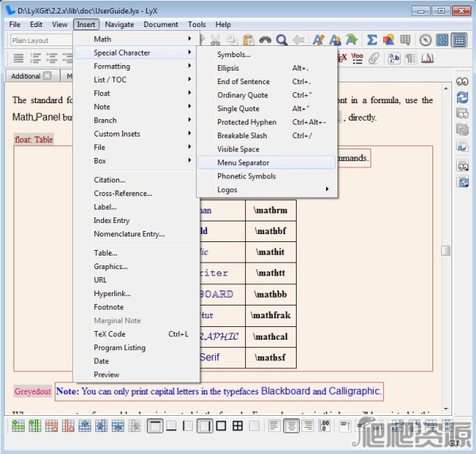Click the Find and Replace magnifier icon
This screenshot has width=476, height=454.
[x=282, y=40]
